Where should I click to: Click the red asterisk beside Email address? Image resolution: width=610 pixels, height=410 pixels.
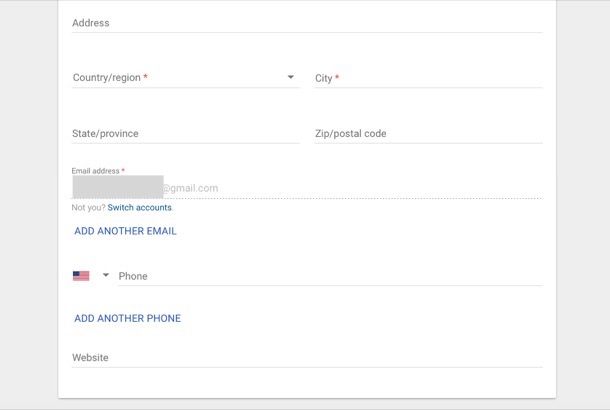[x=123, y=170]
